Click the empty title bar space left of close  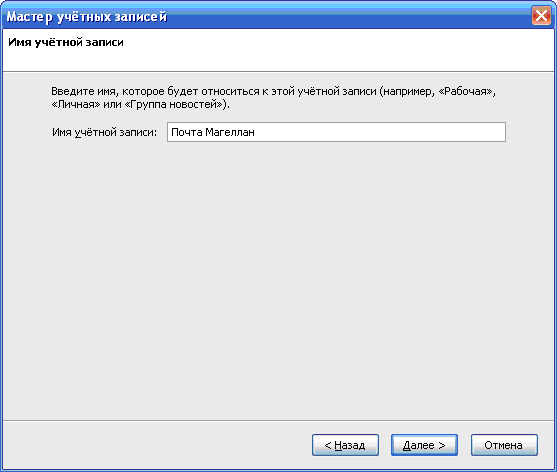coord(348,16)
